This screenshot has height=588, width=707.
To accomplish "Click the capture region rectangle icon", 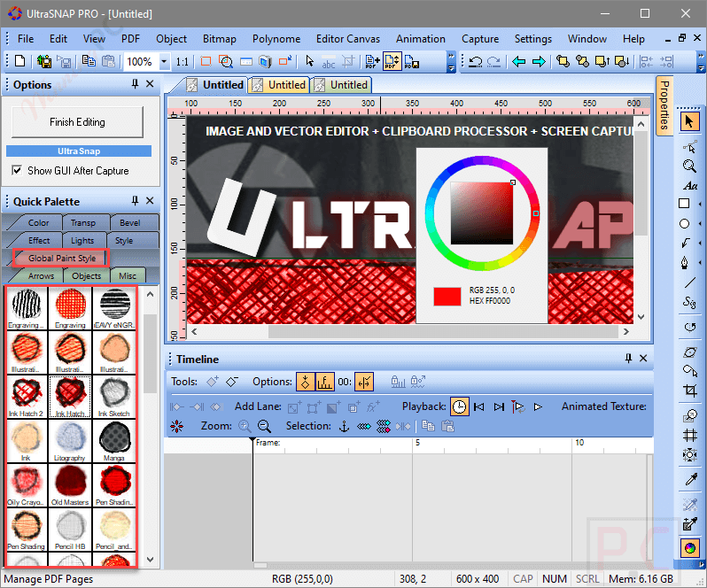I will coord(206,61).
